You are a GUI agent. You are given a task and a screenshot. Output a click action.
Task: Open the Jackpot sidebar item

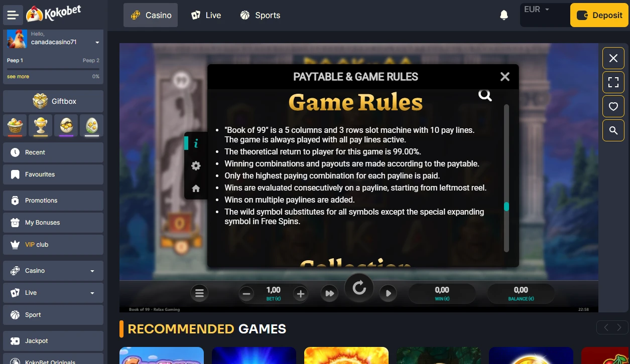pyautogui.click(x=53, y=341)
